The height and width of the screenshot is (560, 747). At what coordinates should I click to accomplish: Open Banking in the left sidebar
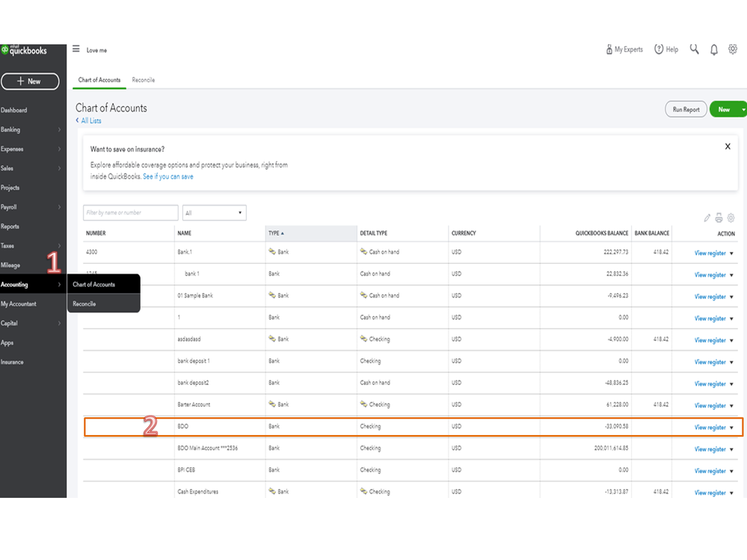(10, 129)
